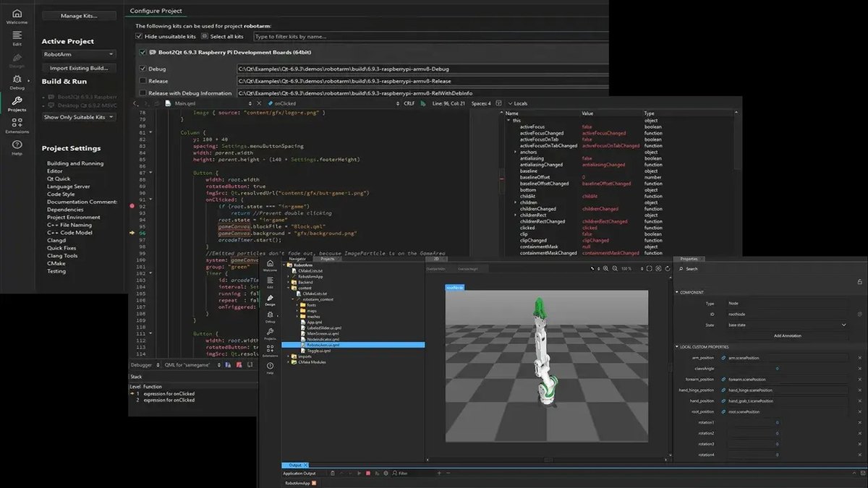868x488 pixels.
Task: Click the link icon beside arm.scenePosition
Action: (724, 358)
